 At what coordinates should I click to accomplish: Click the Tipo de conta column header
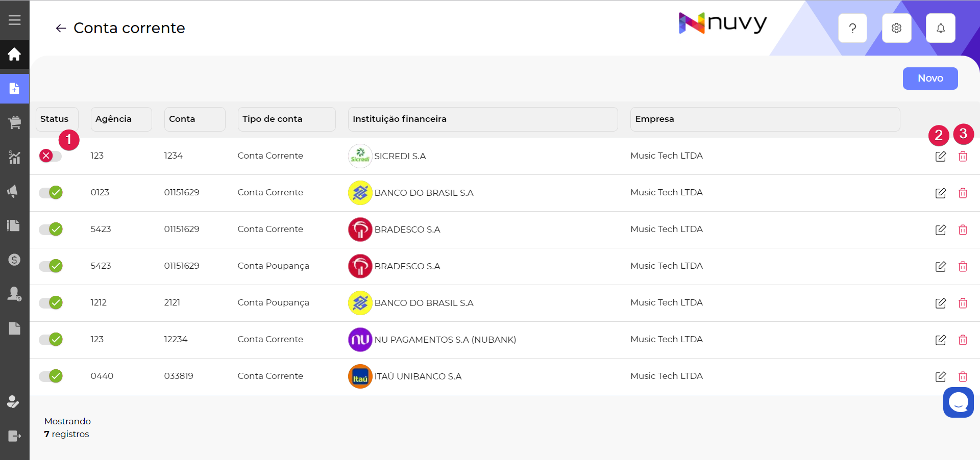pyautogui.click(x=286, y=119)
